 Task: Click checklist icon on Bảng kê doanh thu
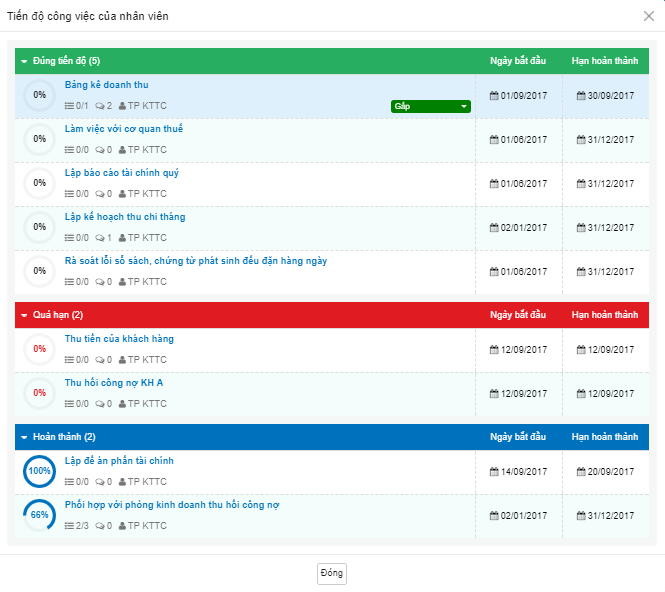[69, 106]
